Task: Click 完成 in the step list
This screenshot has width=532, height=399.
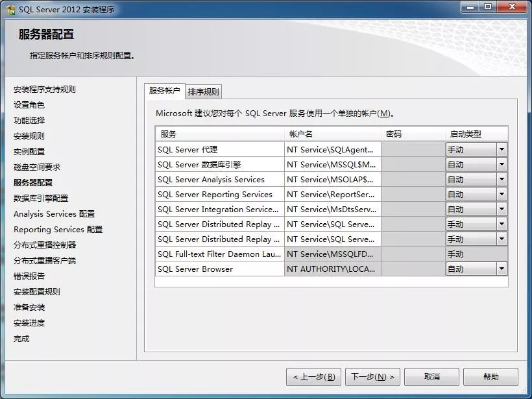Action: [21, 339]
